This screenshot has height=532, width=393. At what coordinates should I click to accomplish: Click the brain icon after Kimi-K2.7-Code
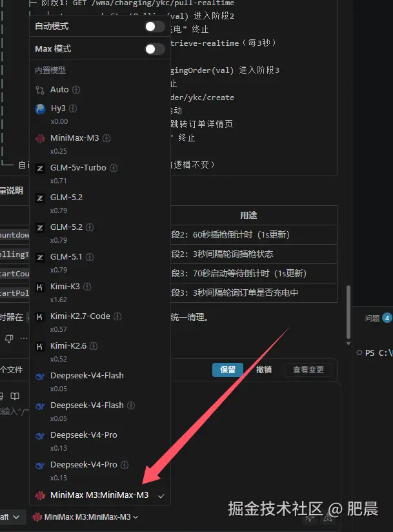coord(117,316)
